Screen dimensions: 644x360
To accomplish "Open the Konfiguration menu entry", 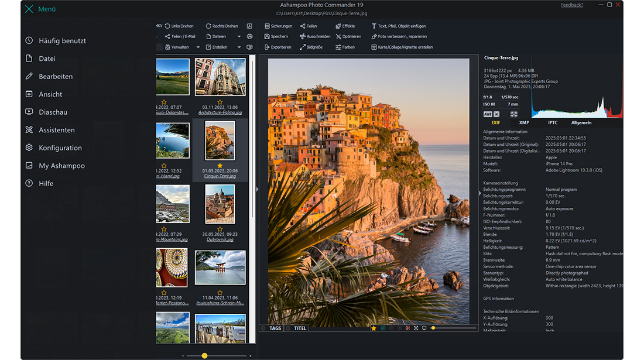I will (53, 148).
